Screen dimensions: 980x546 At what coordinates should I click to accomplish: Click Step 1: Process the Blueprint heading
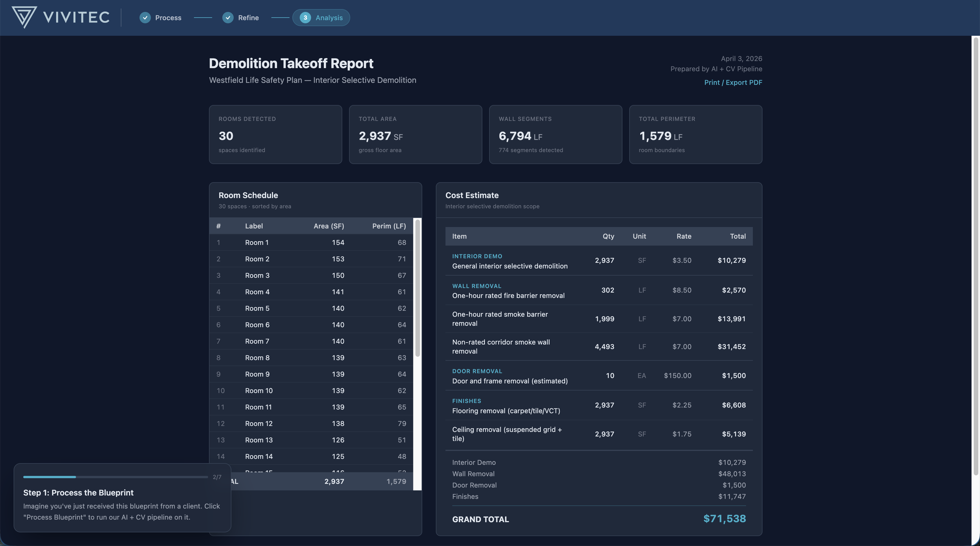point(78,493)
